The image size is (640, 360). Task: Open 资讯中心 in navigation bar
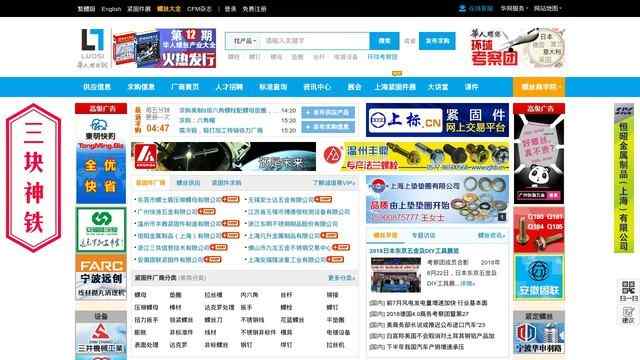pos(317,87)
